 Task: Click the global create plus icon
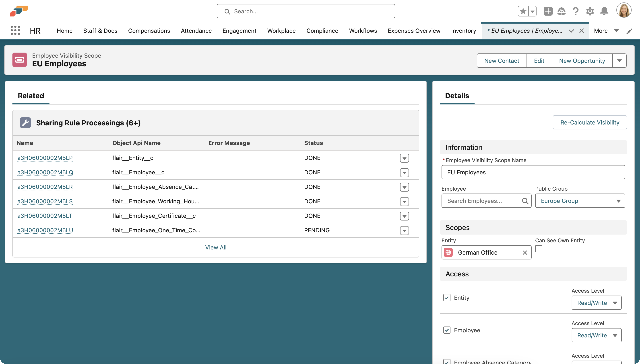click(548, 11)
